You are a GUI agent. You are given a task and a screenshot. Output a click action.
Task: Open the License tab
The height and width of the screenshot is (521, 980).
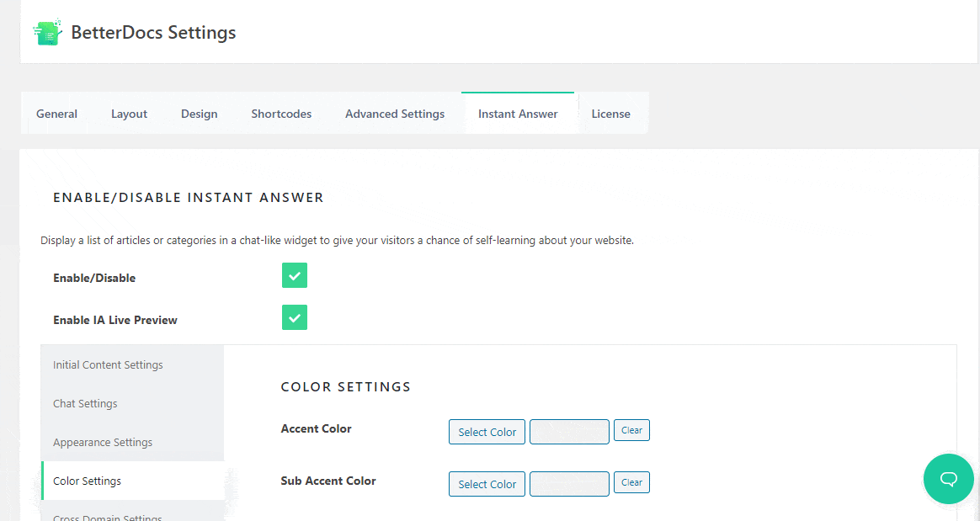[610, 114]
